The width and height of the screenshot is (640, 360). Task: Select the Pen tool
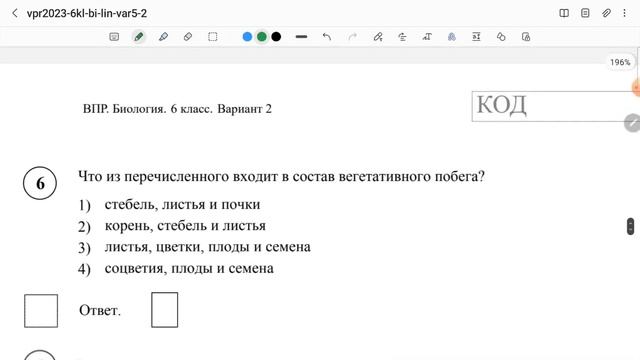coord(139,37)
